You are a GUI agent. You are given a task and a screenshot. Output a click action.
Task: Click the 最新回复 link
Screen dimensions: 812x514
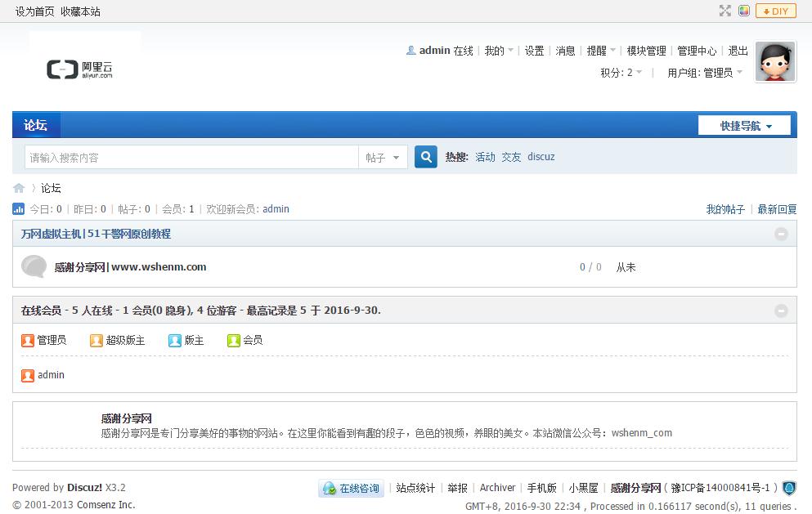click(x=777, y=208)
